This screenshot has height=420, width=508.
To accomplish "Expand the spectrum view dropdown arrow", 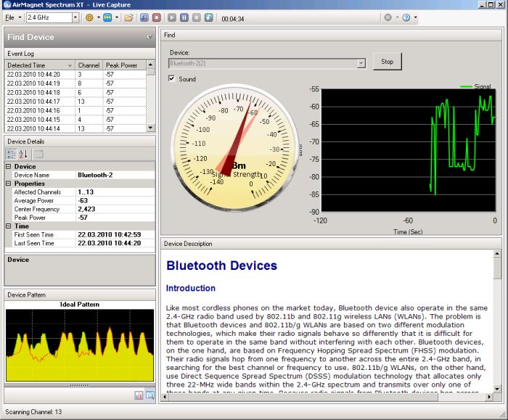I will pyautogui.click(x=117, y=17).
